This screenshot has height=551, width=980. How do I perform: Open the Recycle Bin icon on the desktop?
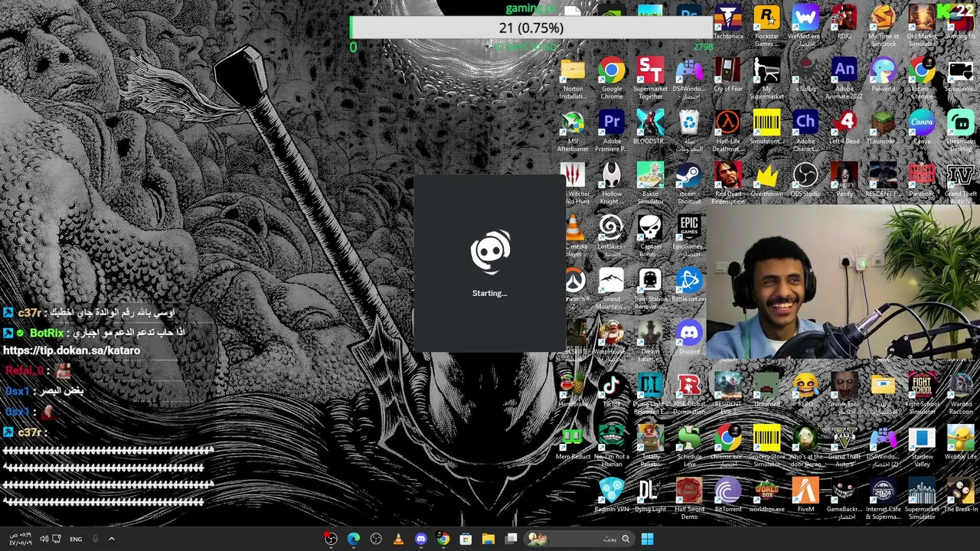click(x=689, y=130)
